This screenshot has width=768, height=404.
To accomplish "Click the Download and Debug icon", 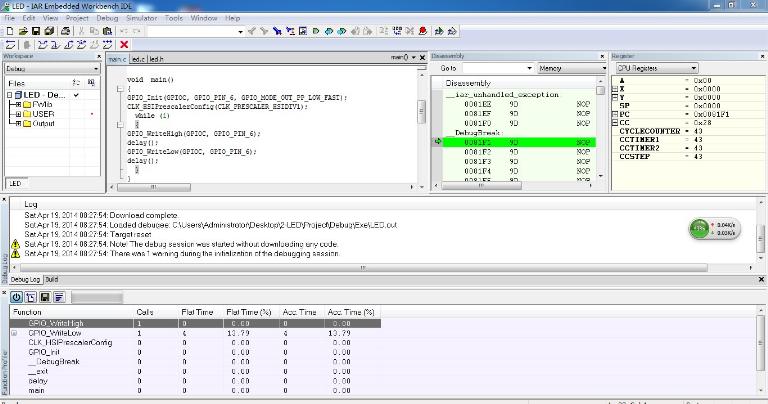I will tap(439, 31).
